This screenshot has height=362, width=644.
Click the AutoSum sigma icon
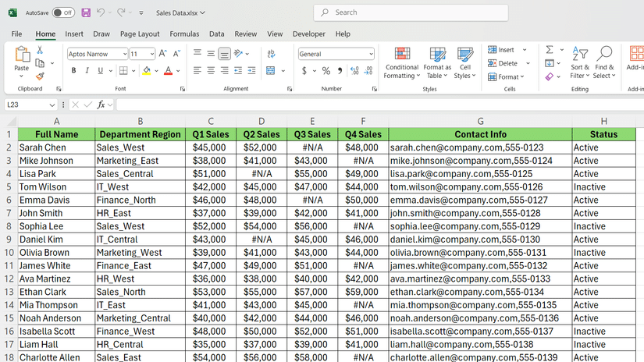pos(550,50)
